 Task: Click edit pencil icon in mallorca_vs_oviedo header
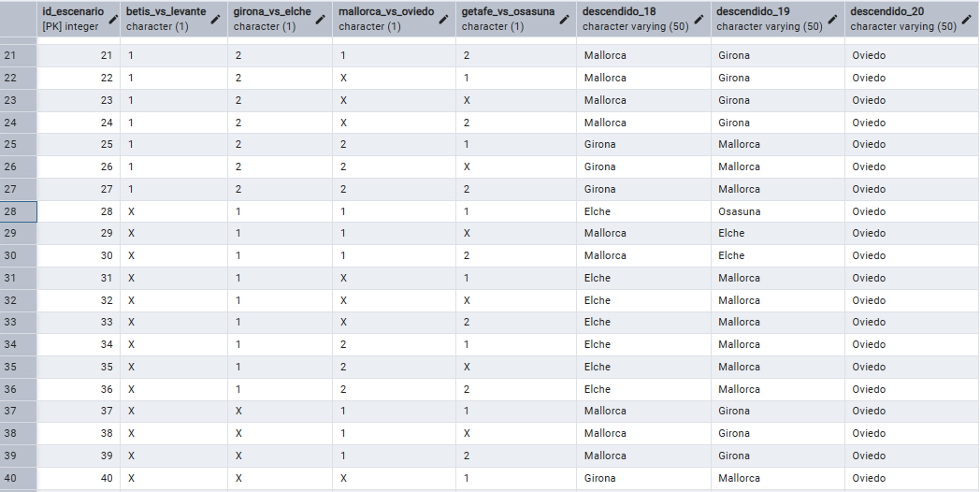click(x=444, y=20)
